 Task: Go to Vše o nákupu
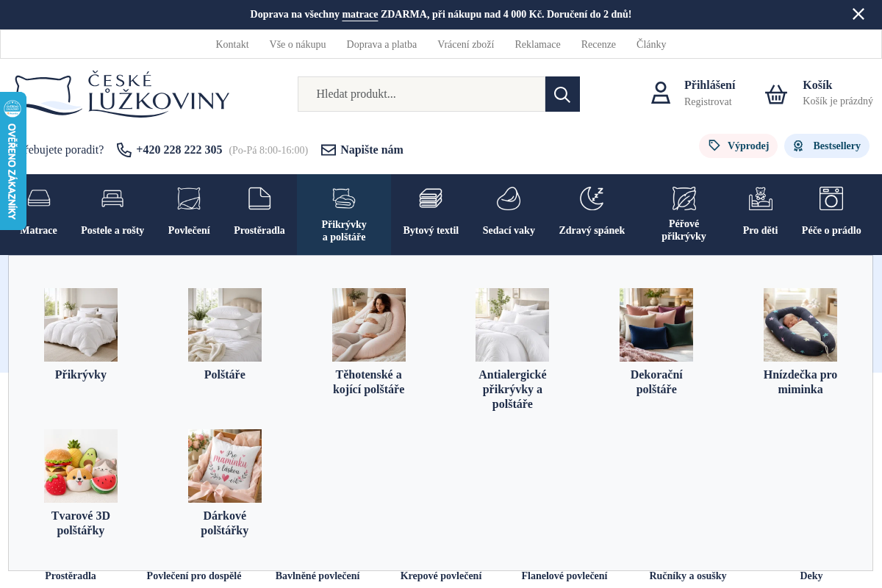pyautogui.click(x=298, y=44)
